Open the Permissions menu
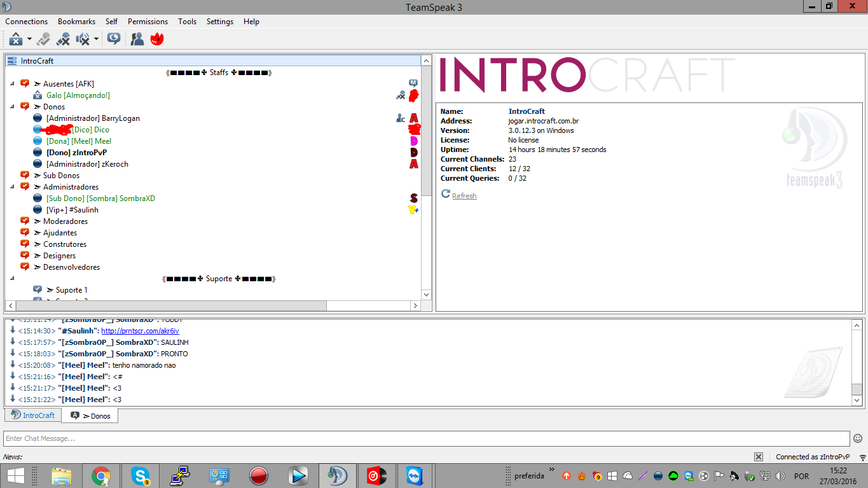The width and height of the screenshot is (868, 488). (x=148, y=22)
